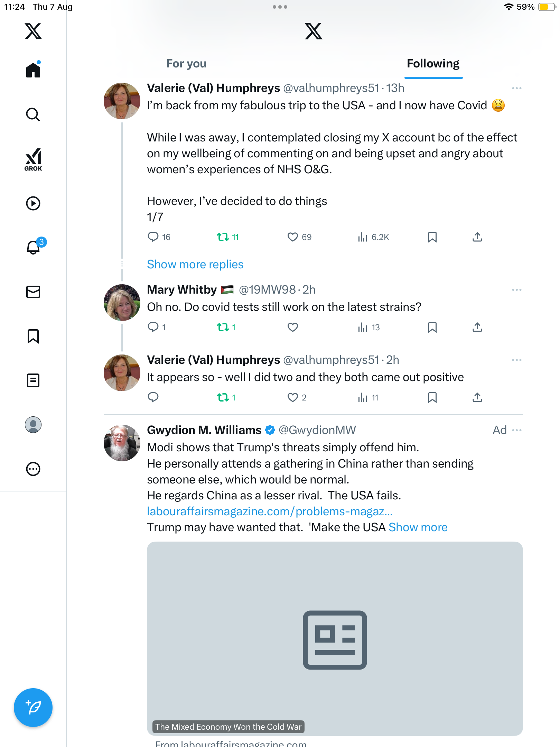Bookmark Valerie's 'both came out positive' reply
Screen dimensions: 560x747
click(432, 397)
